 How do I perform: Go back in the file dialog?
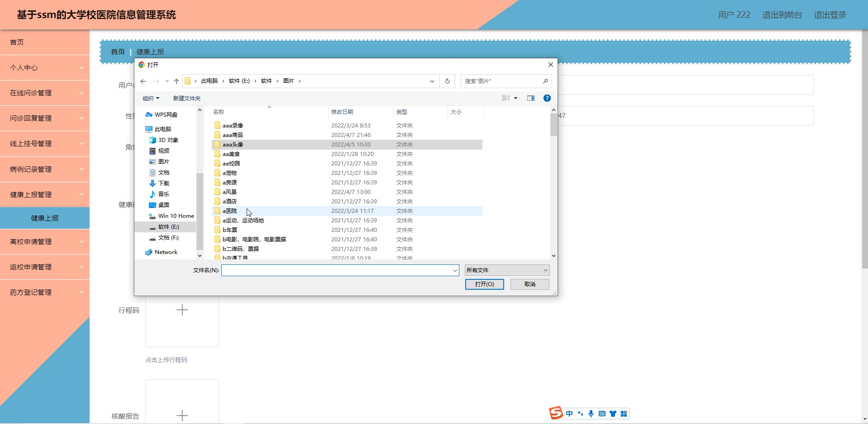pos(143,81)
